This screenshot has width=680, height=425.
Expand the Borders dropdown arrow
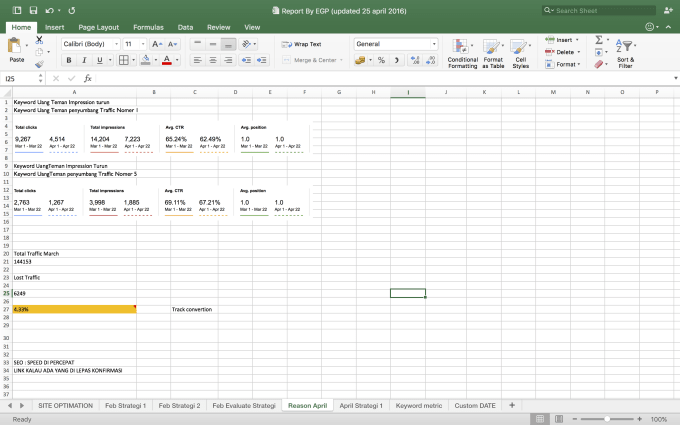point(134,60)
